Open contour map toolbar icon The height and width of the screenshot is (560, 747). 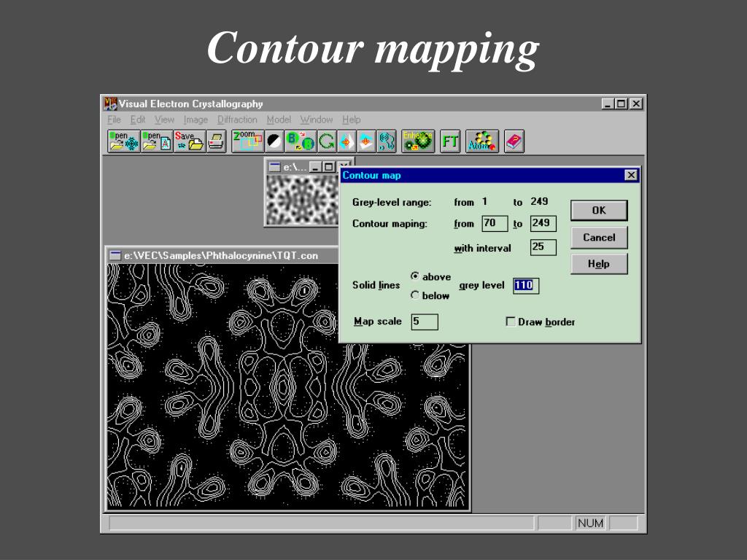pyautogui.click(x=387, y=141)
